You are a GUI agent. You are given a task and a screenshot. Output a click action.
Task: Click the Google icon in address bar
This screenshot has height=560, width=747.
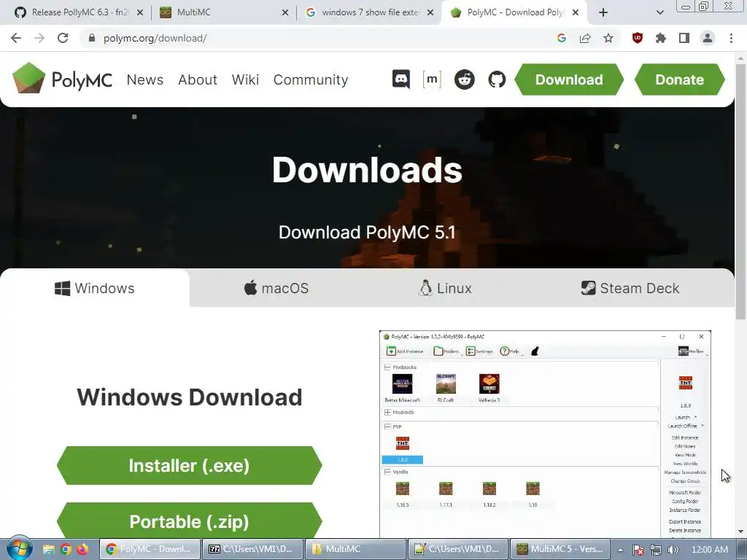(x=562, y=38)
